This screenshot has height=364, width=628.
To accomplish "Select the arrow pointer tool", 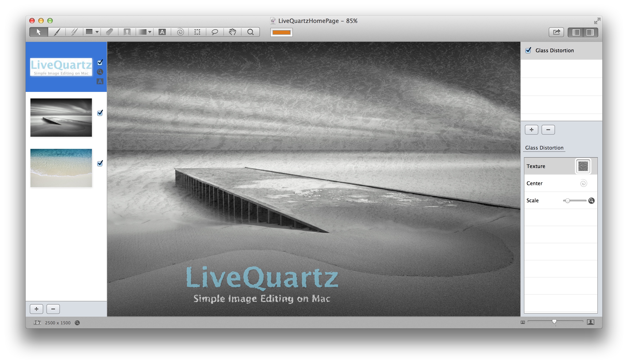I will [39, 32].
